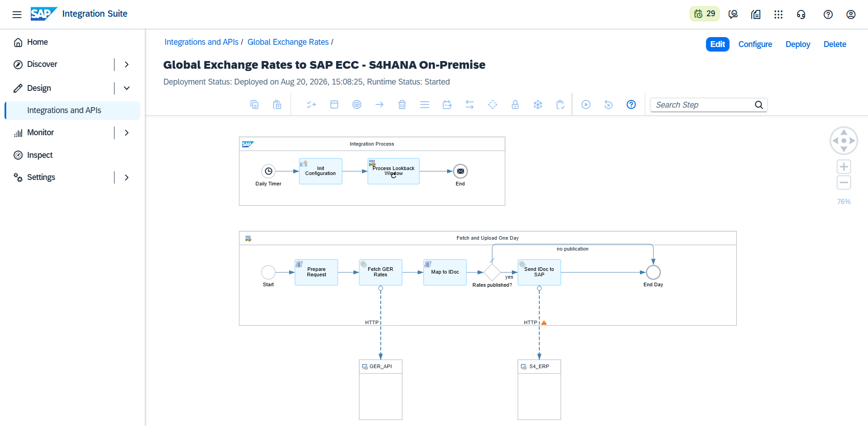The height and width of the screenshot is (426, 868).
Task: Click the Paste toolbar icon
Action: (x=277, y=104)
